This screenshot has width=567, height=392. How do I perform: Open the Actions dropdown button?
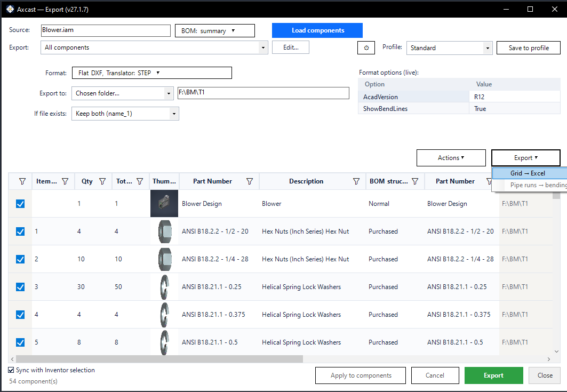tap(451, 158)
